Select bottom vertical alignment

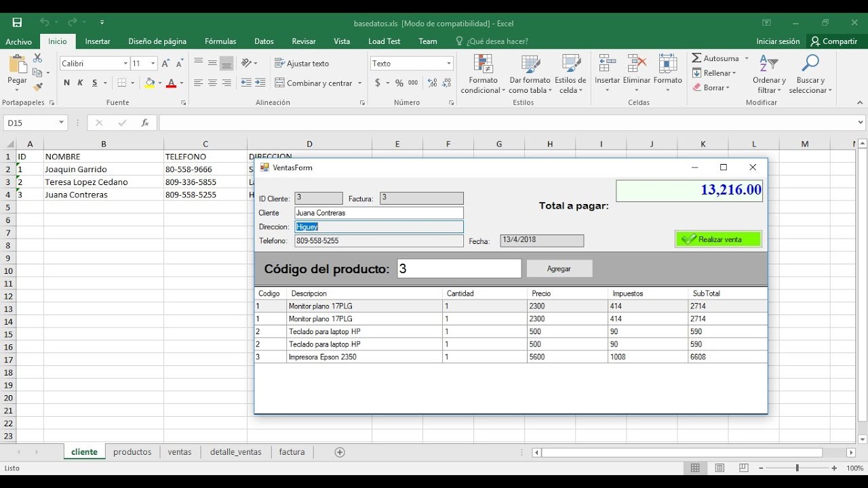click(x=226, y=63)
